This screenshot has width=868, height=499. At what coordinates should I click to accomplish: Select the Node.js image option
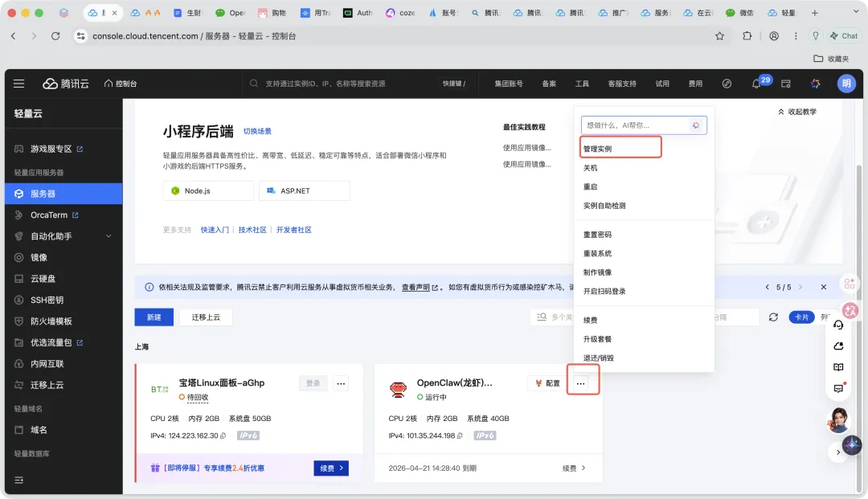click(208, 191)
